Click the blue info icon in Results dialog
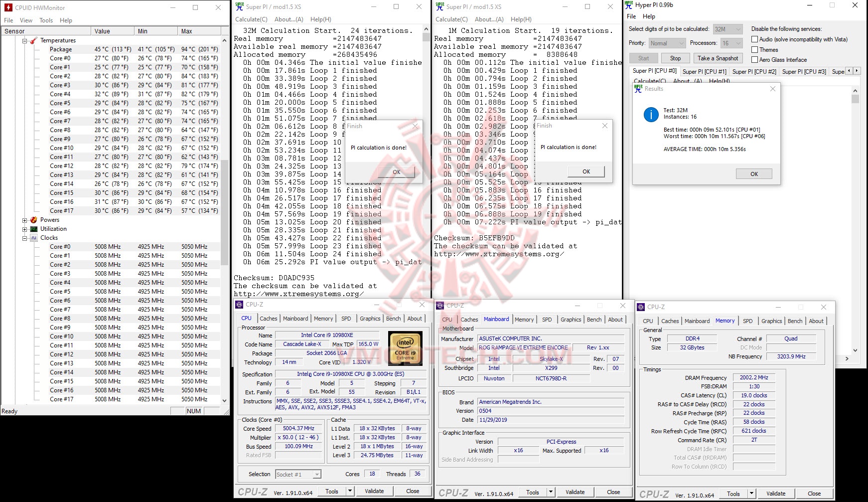Viewport: 868px width, 502px height. pyautogui.click(x=651, y=115)
